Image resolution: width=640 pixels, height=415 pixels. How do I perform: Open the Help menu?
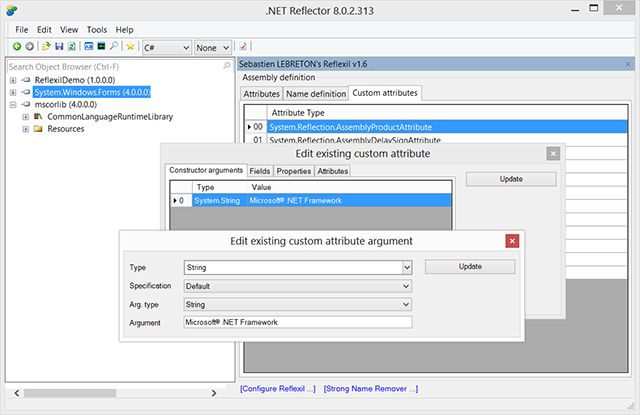click(x=124, y=30)
